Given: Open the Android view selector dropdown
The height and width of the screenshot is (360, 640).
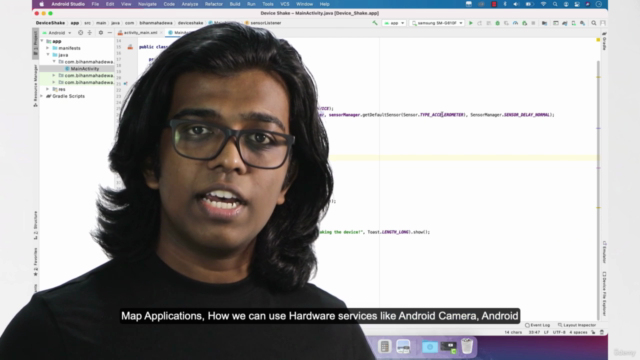Looking at the screenshot, I should tap(57, 33).
